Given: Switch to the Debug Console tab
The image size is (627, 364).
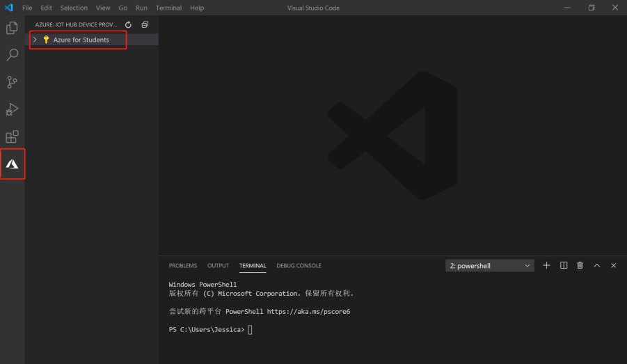Looking at the screenshot, I should tap(299, 266).
